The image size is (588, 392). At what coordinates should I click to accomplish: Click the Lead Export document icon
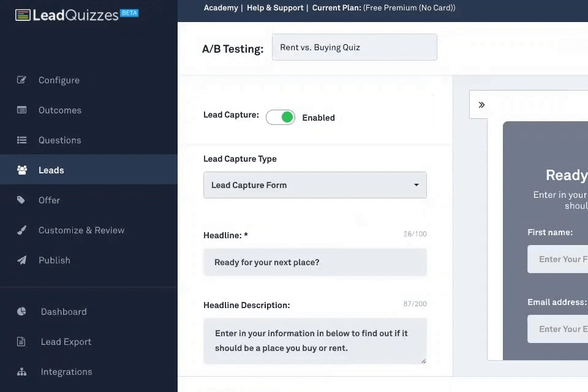pyautogui.click(x=22, y=342)
